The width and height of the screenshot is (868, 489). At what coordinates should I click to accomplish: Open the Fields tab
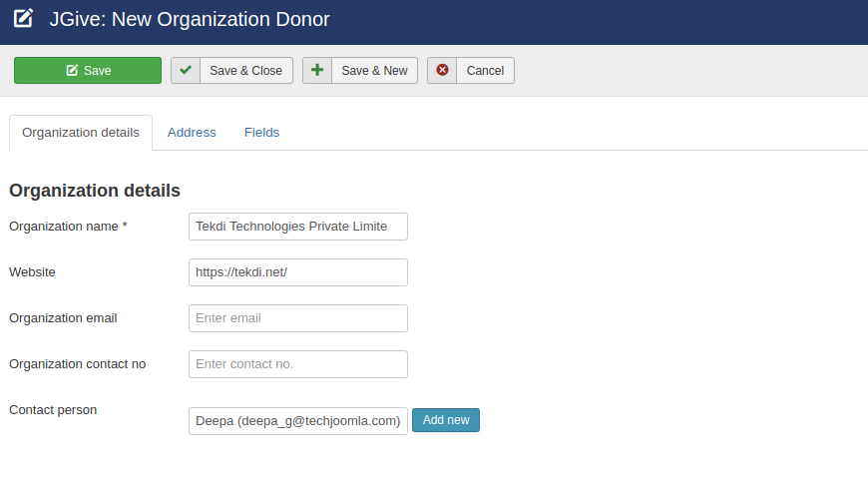(x=261, y=133)
